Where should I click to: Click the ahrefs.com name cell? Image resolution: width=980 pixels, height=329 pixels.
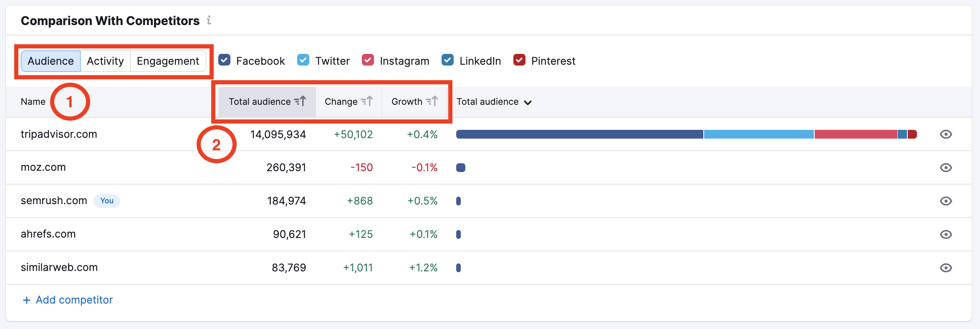click(48, 234)
